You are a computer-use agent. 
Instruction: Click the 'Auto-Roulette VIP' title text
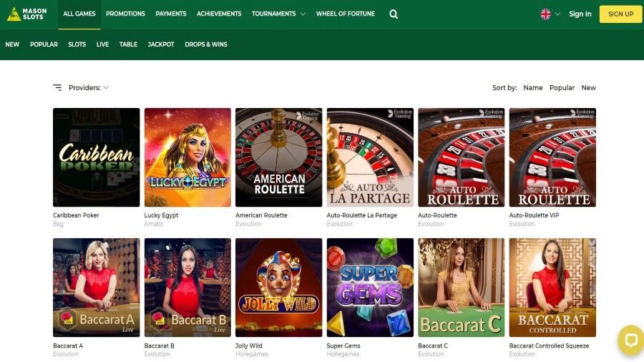tap(534, 215)
